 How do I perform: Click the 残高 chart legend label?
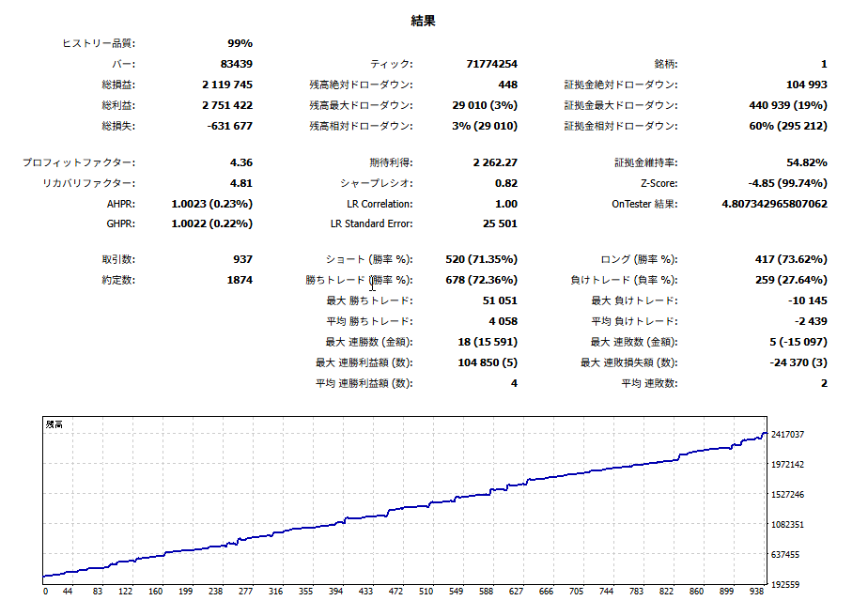[x=54, y=424]
